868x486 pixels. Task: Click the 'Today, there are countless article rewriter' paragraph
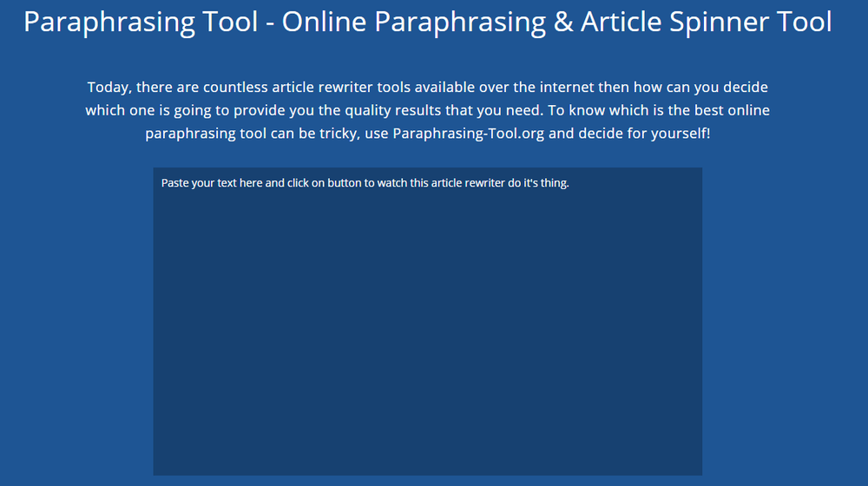click(x=427, y=110)
